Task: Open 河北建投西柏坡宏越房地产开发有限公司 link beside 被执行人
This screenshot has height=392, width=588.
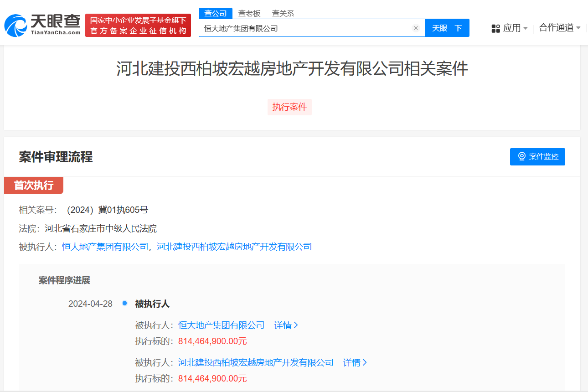Action: 234,247
